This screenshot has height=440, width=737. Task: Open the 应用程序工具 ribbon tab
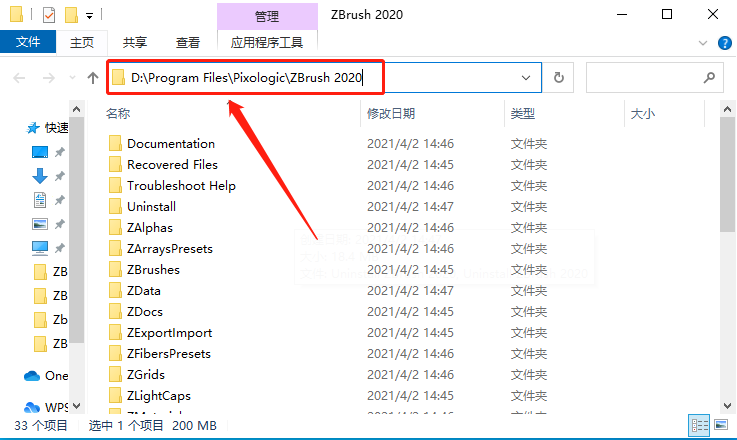[267, 42]
